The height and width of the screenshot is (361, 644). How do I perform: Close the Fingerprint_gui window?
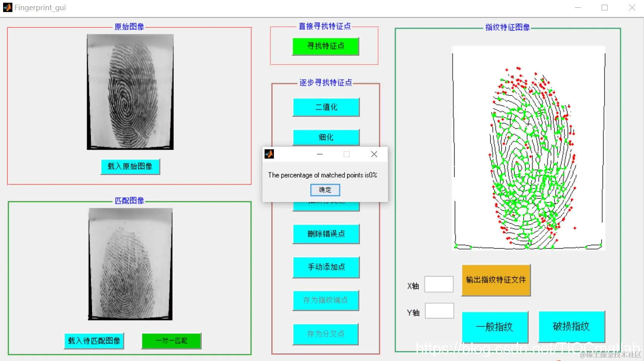tap(632, 8)
